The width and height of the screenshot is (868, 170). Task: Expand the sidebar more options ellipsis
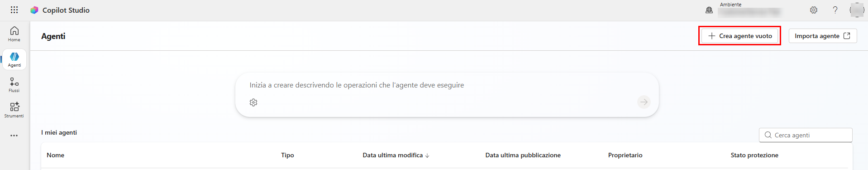[x=14, y=136]
